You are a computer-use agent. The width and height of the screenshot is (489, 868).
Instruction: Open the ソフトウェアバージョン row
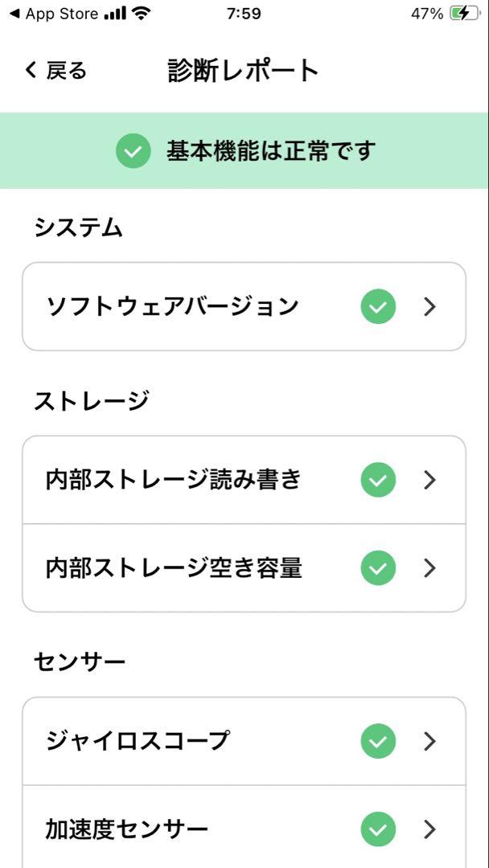(x=244, y=306)
